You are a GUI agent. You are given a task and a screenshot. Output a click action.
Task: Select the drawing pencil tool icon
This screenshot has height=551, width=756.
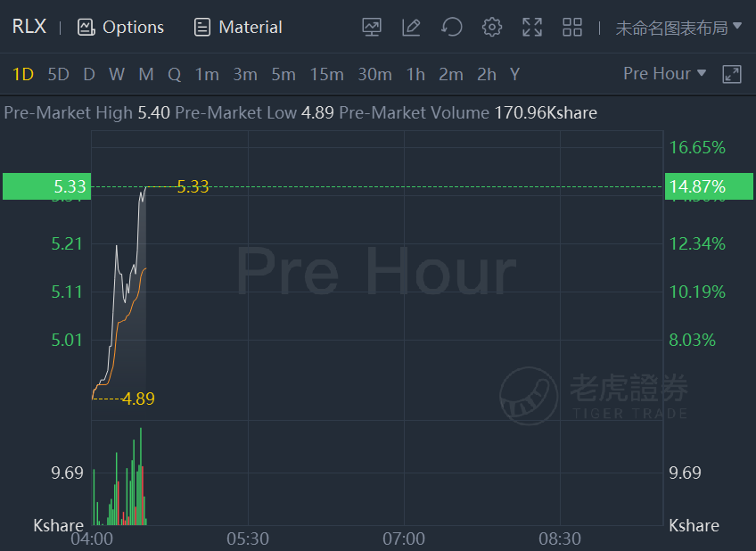[411, 27]
